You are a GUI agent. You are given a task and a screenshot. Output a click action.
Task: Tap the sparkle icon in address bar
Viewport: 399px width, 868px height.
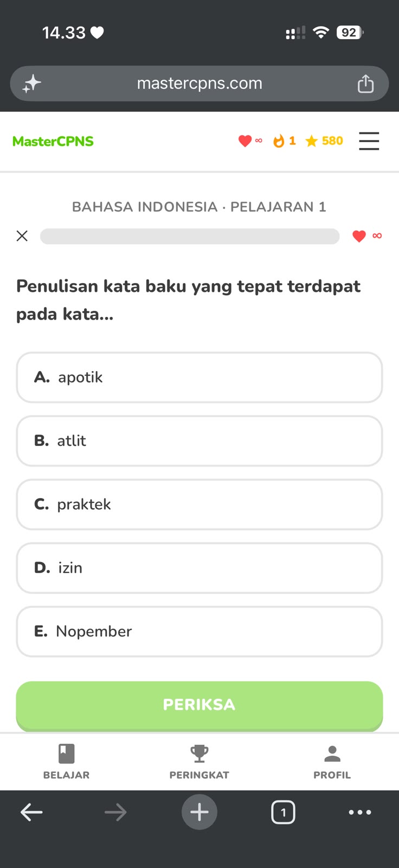coord(31,84)
